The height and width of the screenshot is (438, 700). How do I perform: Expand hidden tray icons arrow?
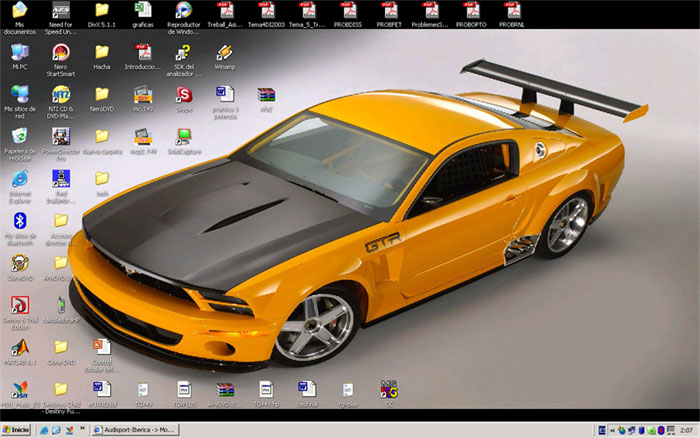pos(612,431)
